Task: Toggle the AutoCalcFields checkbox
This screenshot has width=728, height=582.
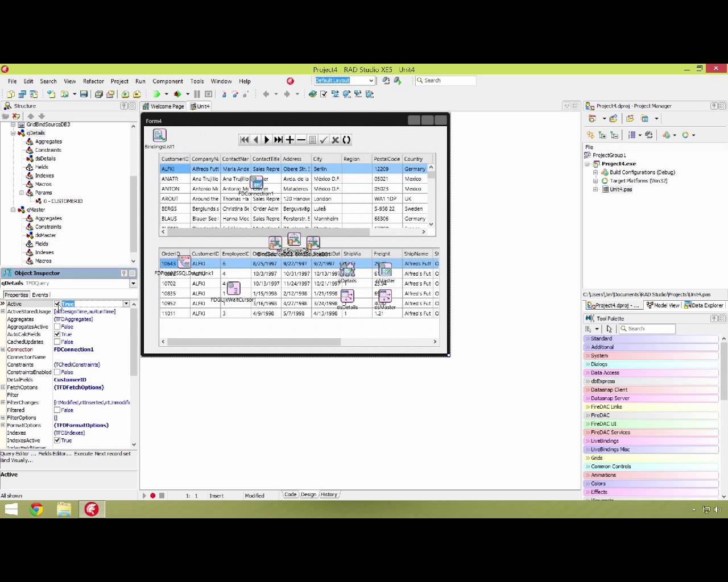Action: [57, 334]
